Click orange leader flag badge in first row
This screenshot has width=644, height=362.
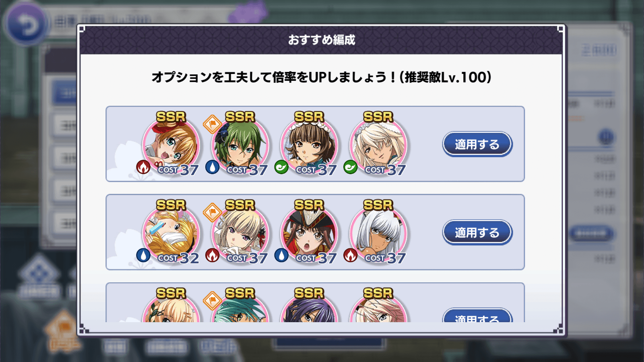click(212, 124)
